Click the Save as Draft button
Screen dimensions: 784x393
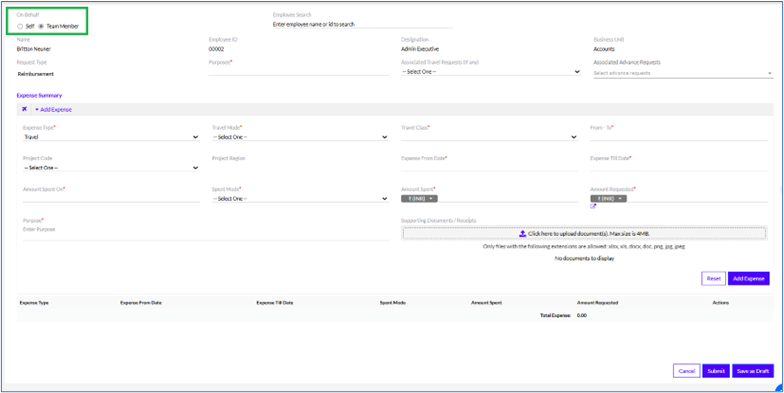[753, 371]
